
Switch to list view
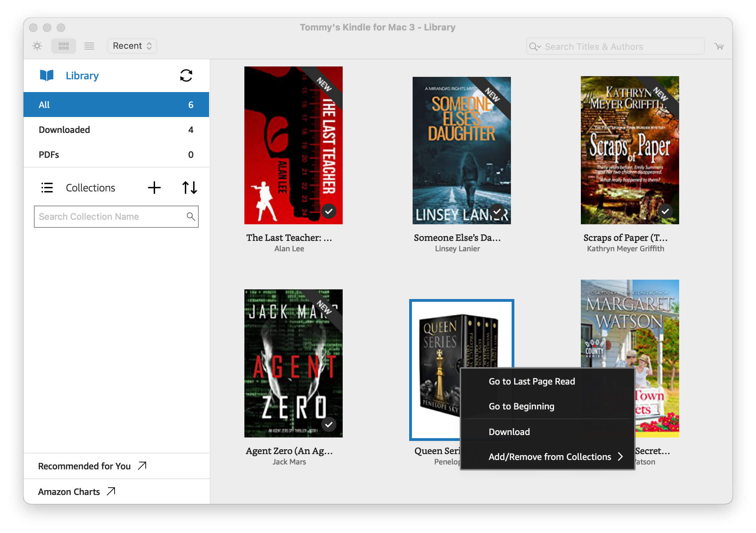click(x=89, y=46)
